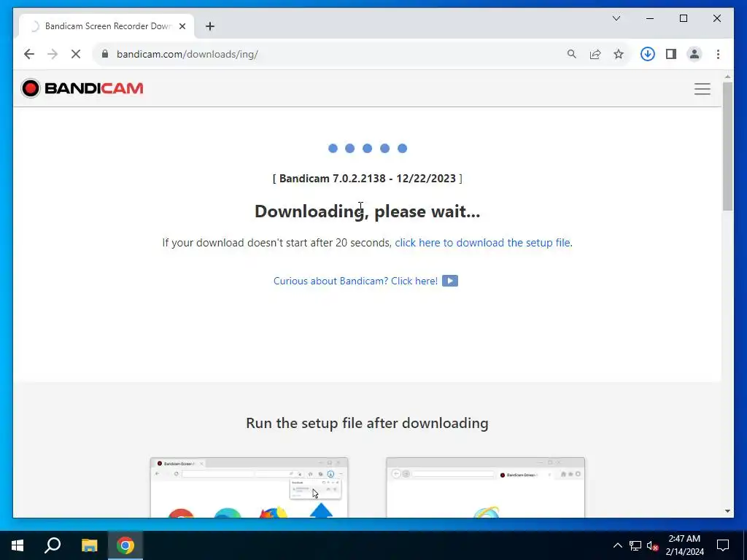The width and height of the screenshot is (747, 560).
Task: Click the scrollbar up arrow
Action: click(727, 77)
